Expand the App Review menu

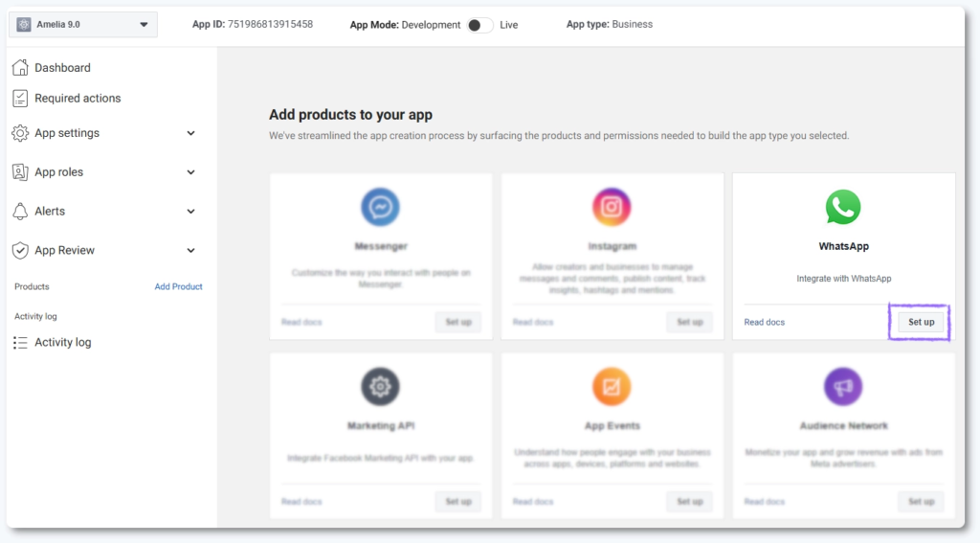tap(190, 250)
